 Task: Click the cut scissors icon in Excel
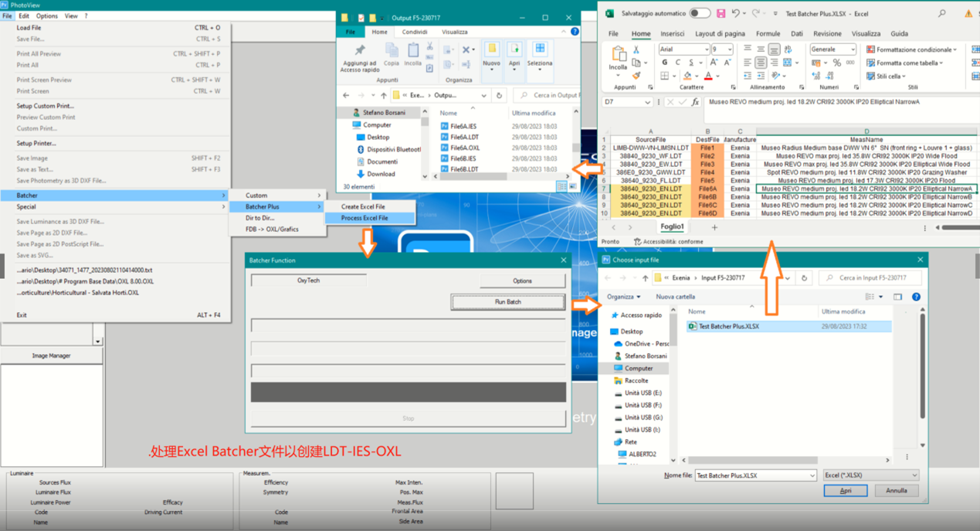[636, 49]
